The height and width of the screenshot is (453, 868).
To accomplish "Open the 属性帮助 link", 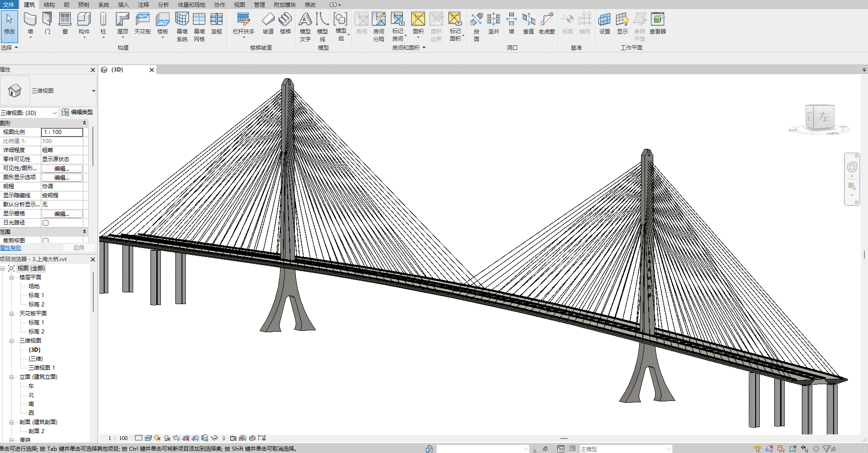I will (11, 248).
